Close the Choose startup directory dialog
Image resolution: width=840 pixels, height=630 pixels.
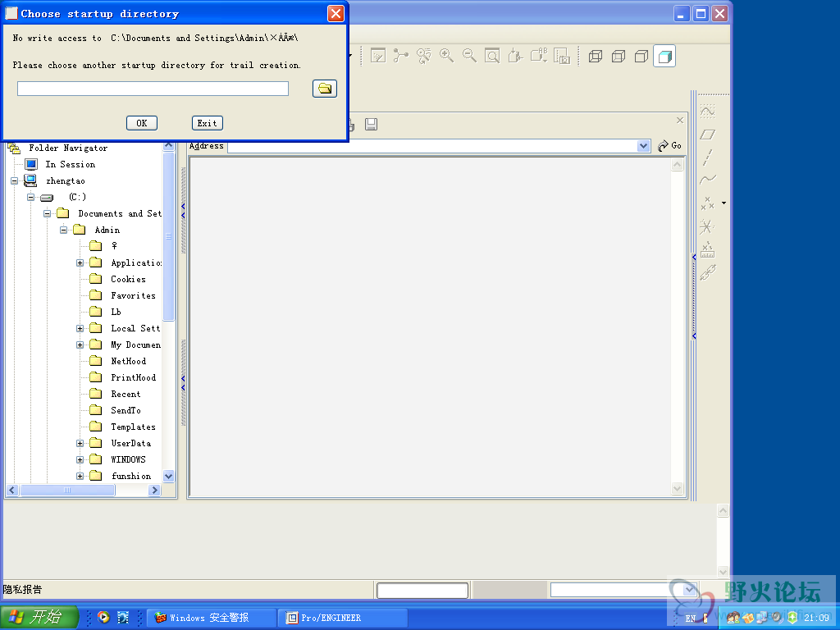(x=336, y=13)
